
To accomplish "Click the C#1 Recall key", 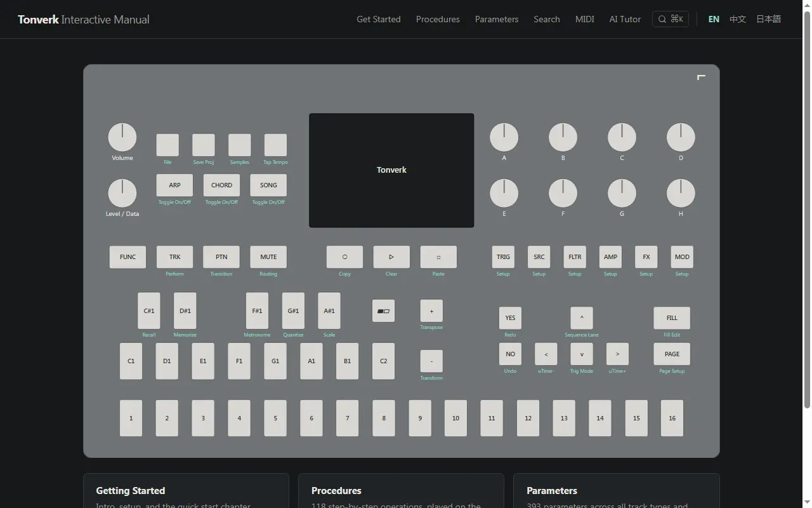I will tap(149, 311).
